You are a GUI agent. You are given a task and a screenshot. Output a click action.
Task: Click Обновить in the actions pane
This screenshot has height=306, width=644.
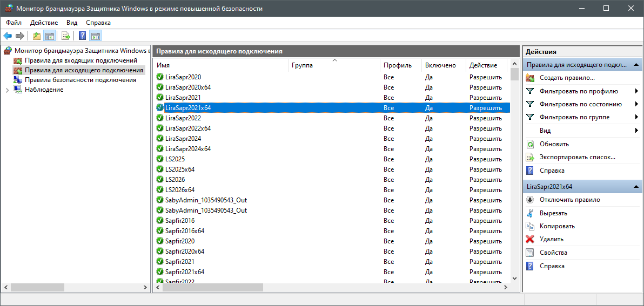click(x=554, y=144)
